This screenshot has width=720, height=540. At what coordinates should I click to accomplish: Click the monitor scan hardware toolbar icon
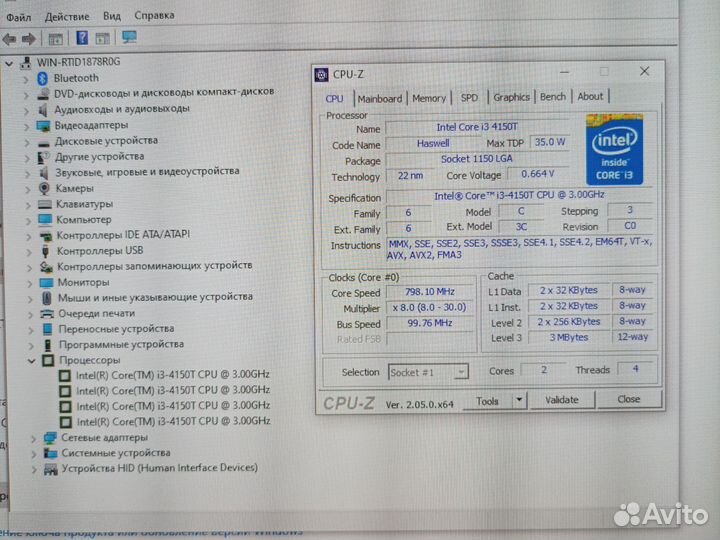(129, 37)
